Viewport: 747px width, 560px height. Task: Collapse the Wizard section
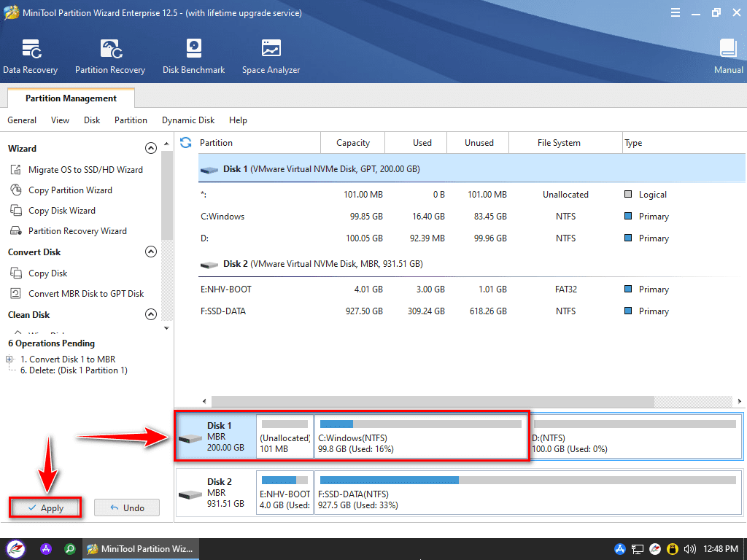tap(151, 147)
